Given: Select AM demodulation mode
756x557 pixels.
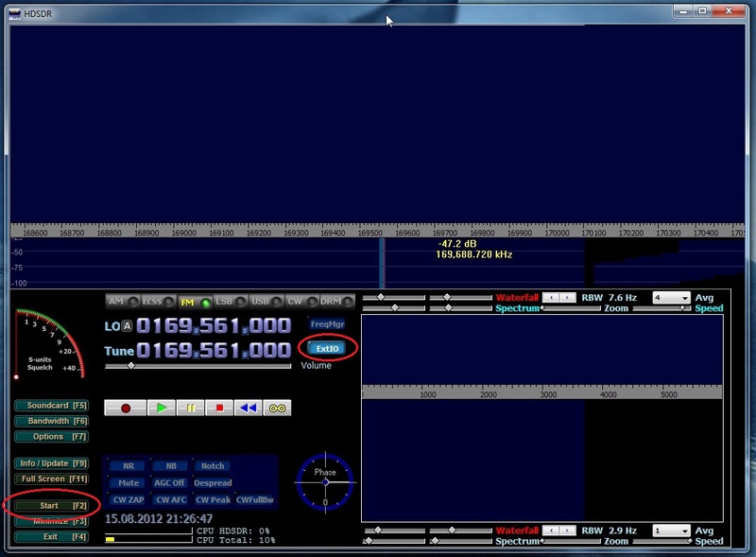Looking at the screenshot, I should [123, 302].
